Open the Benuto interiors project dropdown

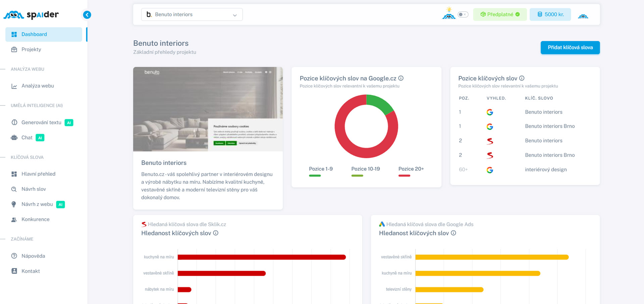(x=192, y=14)
